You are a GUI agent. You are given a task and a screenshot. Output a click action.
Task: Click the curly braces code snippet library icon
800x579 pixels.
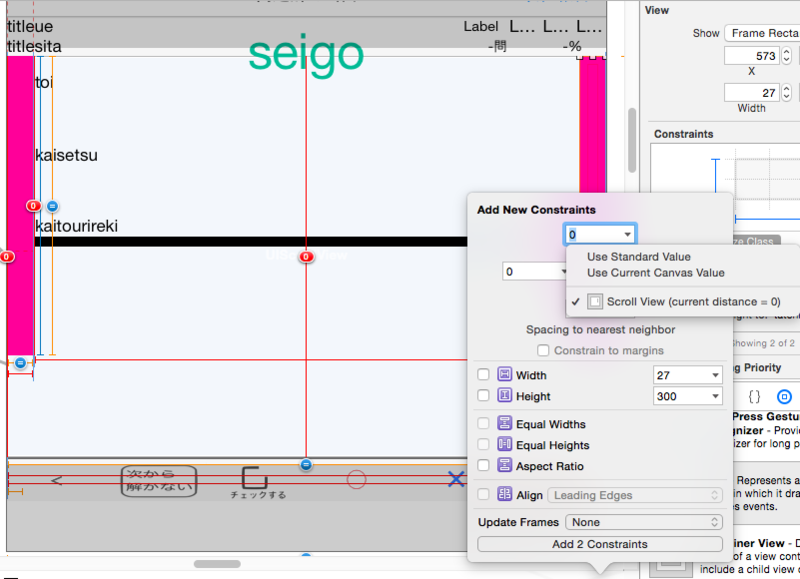(x=754, y=396)
